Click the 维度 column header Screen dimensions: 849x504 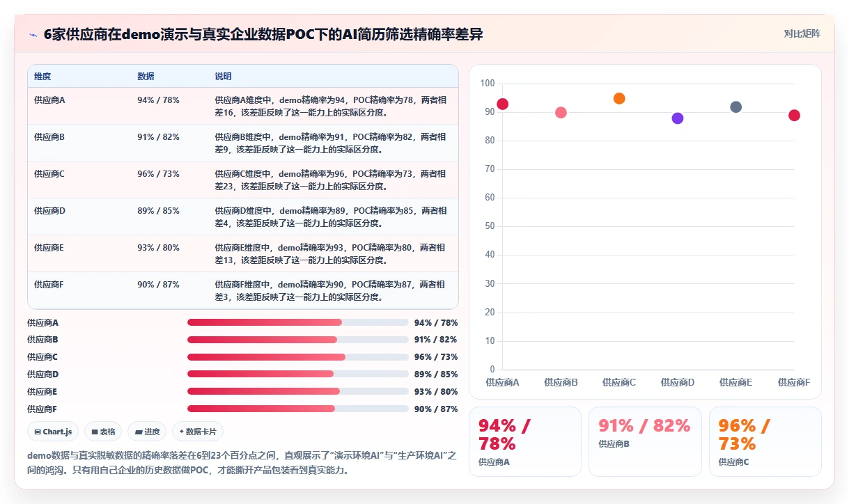(x=42, y=77)
